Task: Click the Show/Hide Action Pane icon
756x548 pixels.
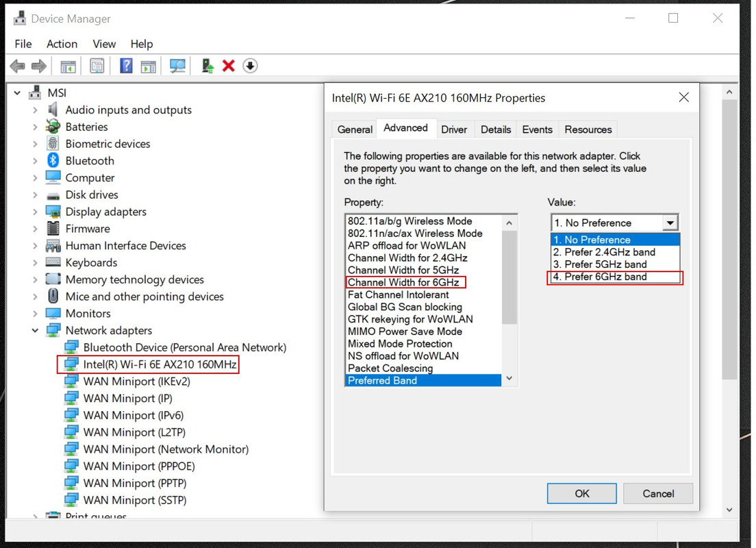Action: coord(149,66)
